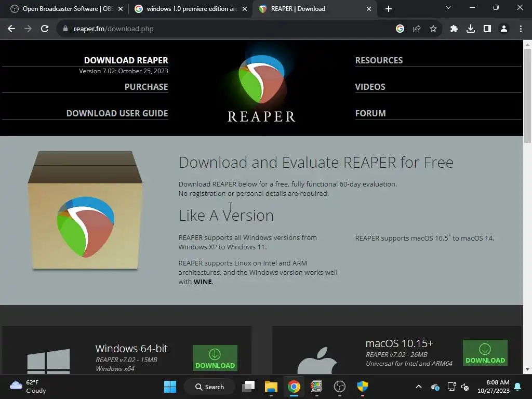Toggle the Chrome side panel

[487, 29]
